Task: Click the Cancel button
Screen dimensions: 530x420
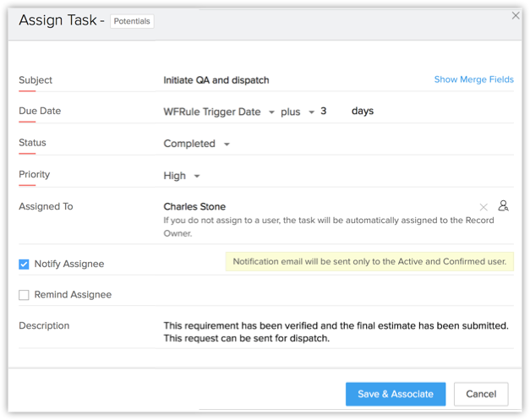Action: click(480, 394)
